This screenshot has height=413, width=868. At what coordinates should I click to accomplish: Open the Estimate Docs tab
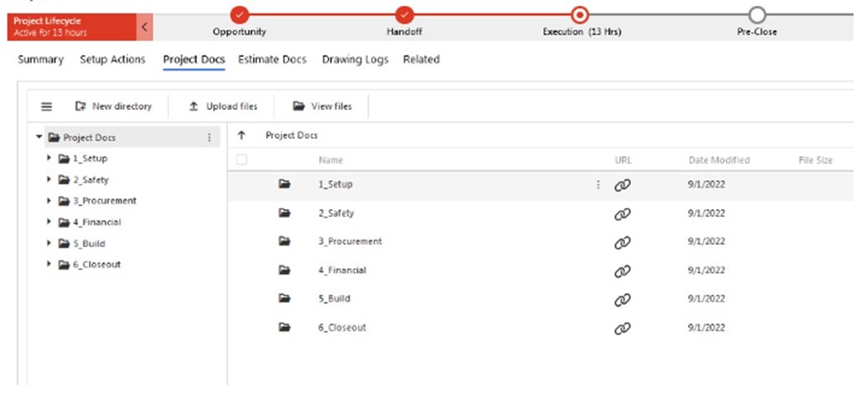click(x=272, y=59)
